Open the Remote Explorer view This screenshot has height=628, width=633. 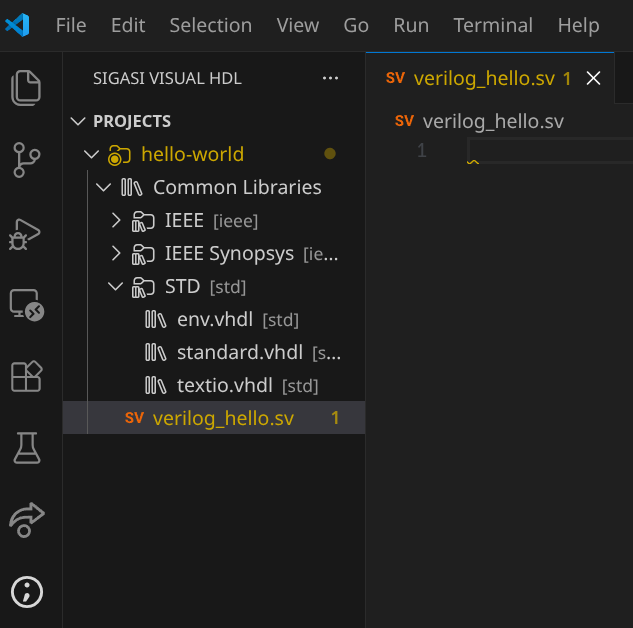tap(27, 305)
